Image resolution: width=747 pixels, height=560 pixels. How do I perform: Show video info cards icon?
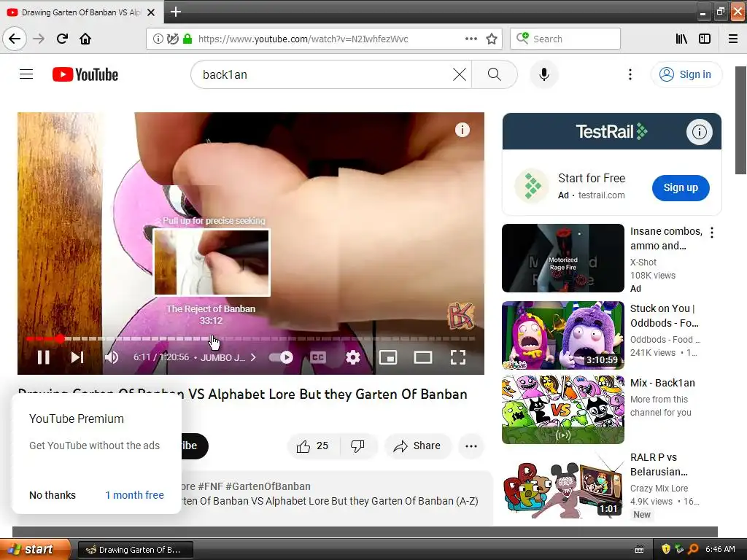(462, 130)
